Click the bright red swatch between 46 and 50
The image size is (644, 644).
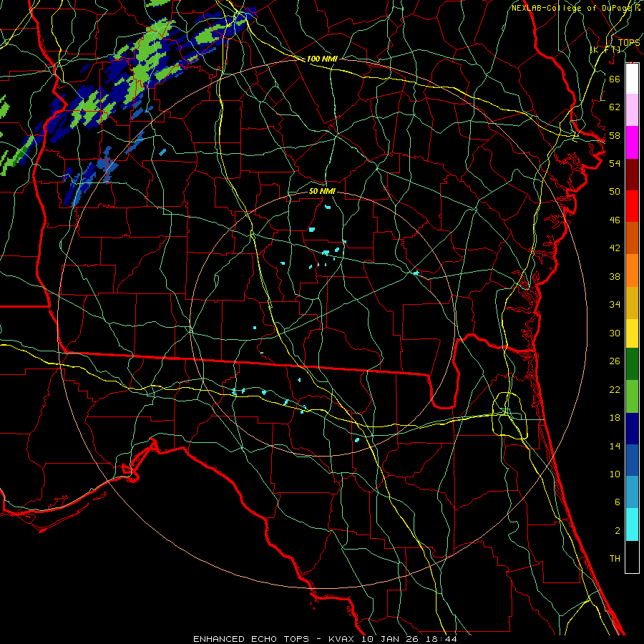(x=632, y=206)
